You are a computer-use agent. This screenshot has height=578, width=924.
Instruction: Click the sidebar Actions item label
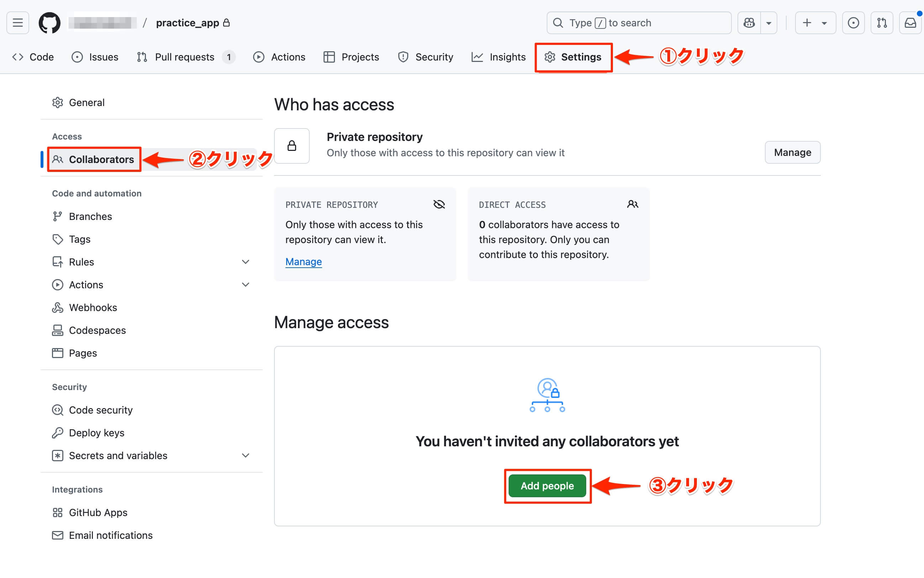coord(86,285)
